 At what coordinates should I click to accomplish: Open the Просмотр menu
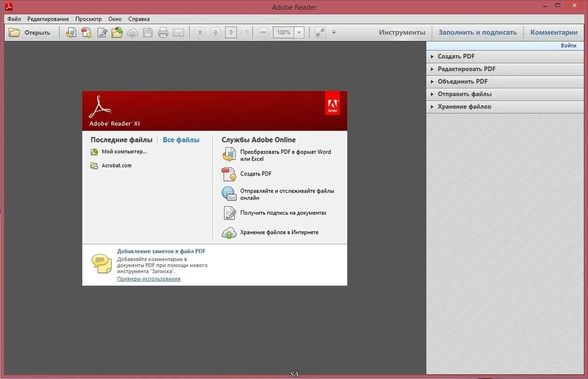88,19
